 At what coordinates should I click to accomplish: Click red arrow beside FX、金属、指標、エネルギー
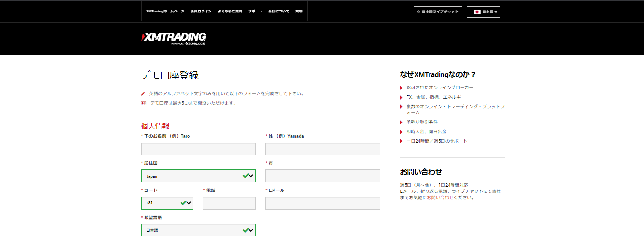click(401, 97)
